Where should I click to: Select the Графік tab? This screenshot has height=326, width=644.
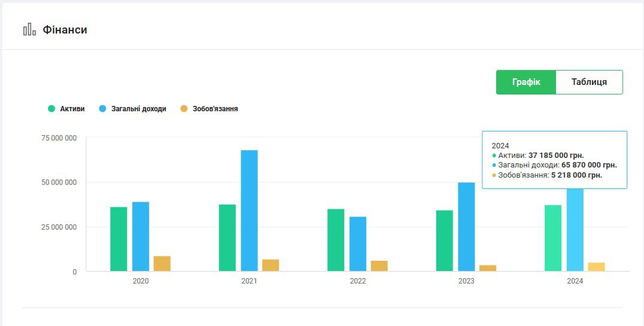point(526,82)
